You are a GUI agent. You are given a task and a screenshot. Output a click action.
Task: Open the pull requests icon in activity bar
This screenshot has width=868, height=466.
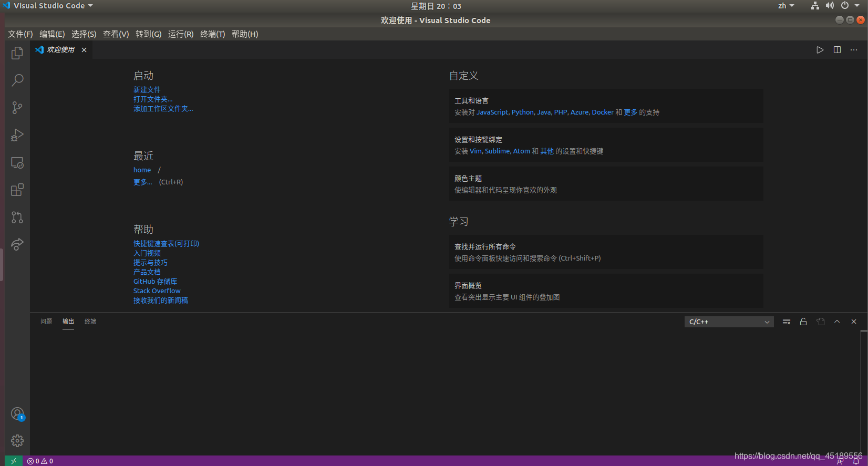[x=17, y=217]
